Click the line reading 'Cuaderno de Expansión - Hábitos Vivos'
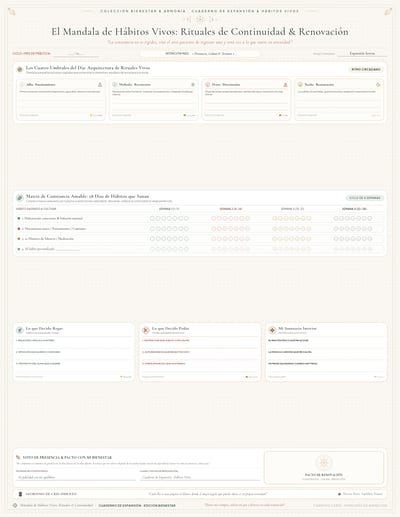This screenshot has width=400, height=517. pyautogui.click(x=200, y=477)
